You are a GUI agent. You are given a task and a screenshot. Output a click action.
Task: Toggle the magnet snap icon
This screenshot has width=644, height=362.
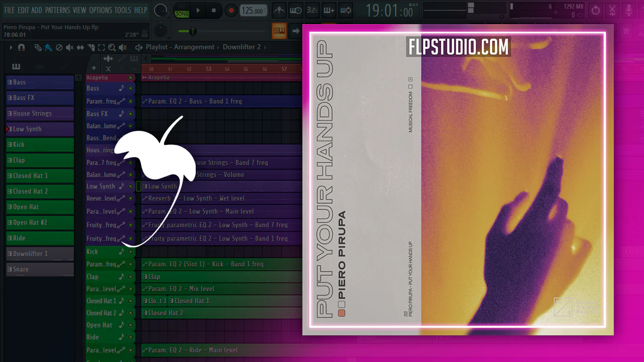coord(21,47)
